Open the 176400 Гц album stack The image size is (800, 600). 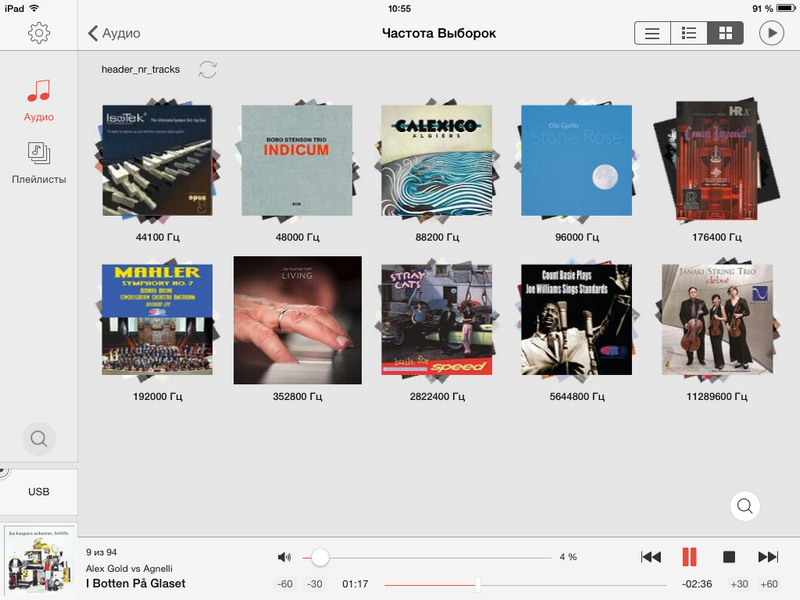tap(716, 160)
